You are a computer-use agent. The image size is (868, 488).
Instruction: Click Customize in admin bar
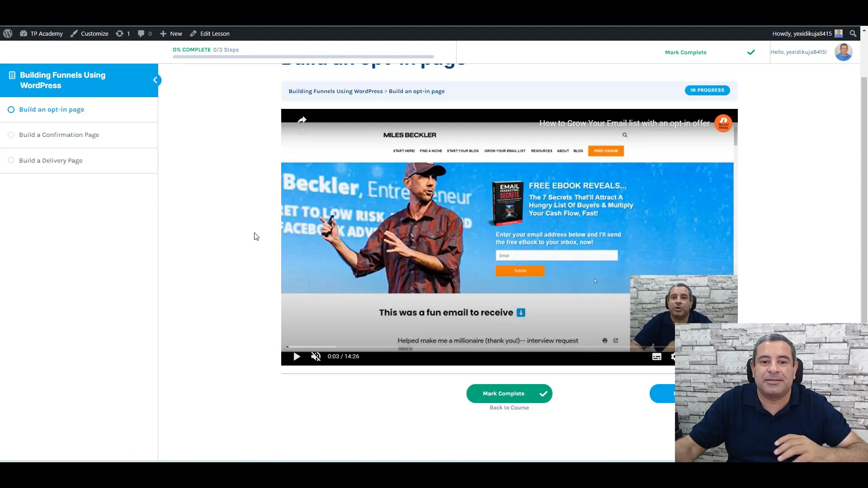click(90, 33)
